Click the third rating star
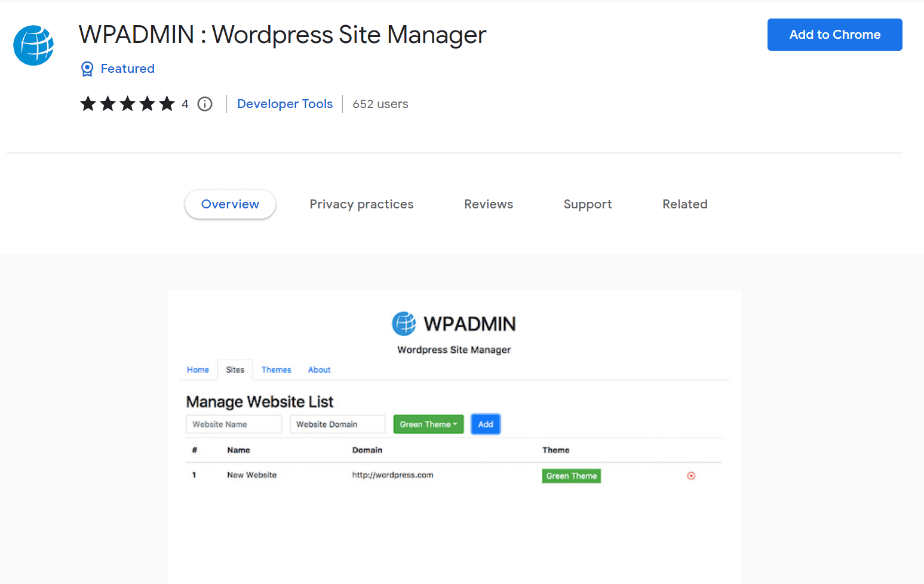Image resolution: width=924 pixels, height=584 pixels. [x=127, y=103]
